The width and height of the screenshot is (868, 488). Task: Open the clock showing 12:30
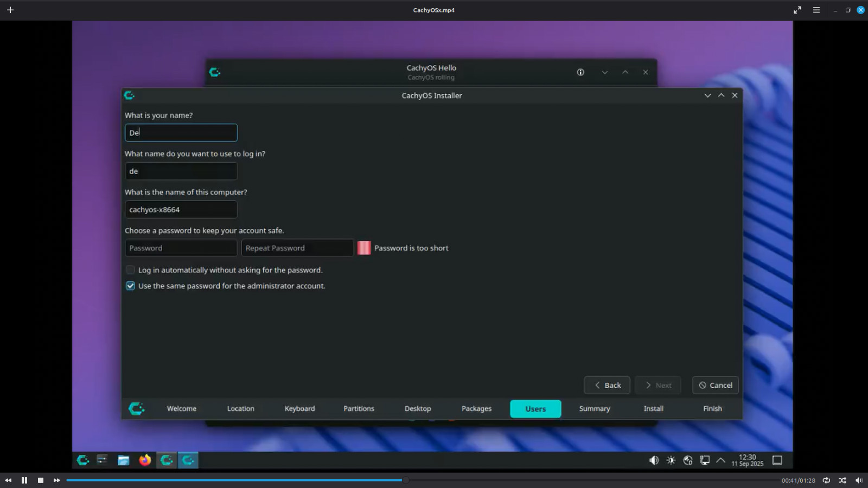pyautogui.click(x=747, y=460)
